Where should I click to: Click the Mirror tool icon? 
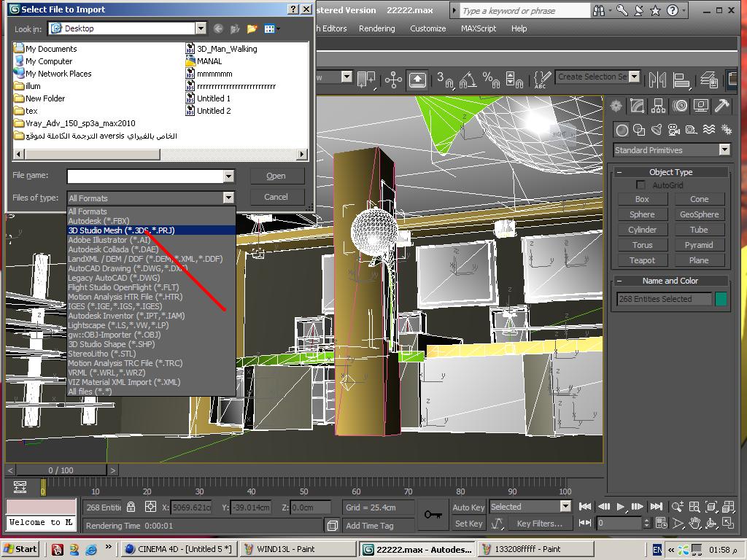pos(657,79)
